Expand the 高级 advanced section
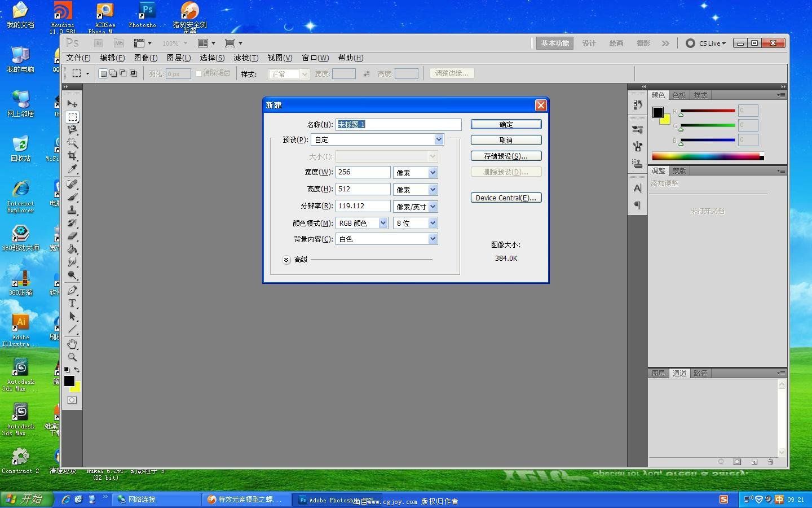The image size is (812, 508). click(x=286, y=260)
